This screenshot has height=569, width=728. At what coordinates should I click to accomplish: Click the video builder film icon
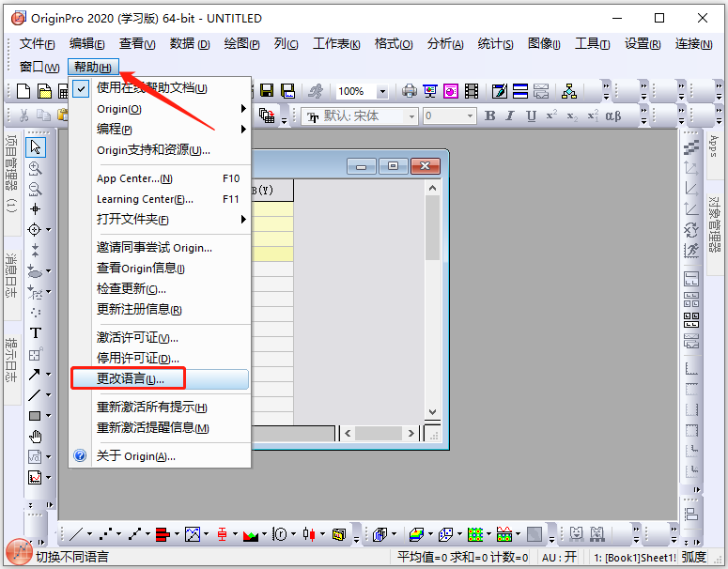(472, 91)
